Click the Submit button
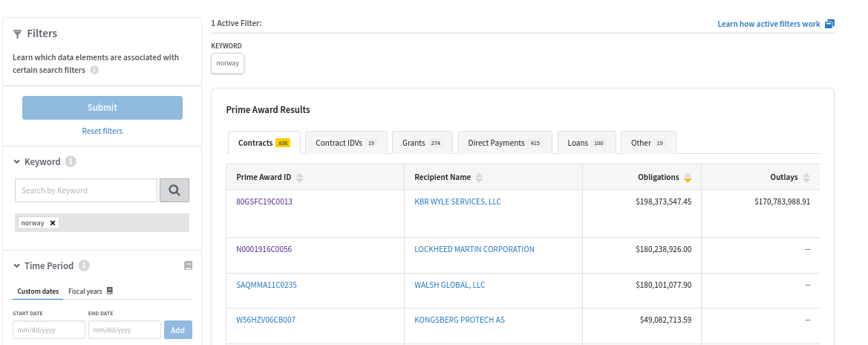868x345 pixels. 102,108
